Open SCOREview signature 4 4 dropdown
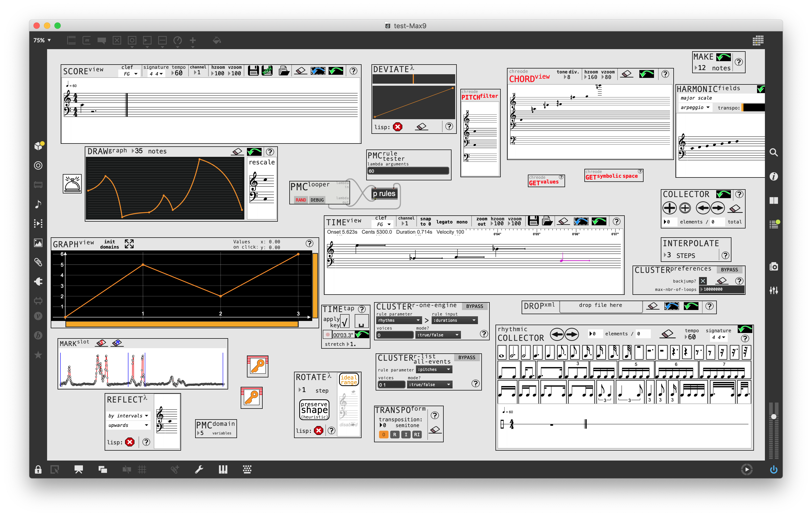Viewport: 812px width, 517px height. [156, 74]
